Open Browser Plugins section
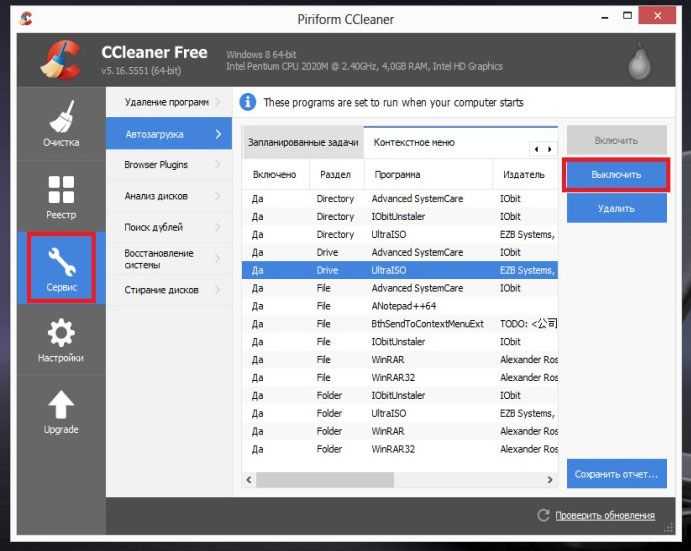The height and width of the screenshot is (551, 691). click(x=169, y=164)
